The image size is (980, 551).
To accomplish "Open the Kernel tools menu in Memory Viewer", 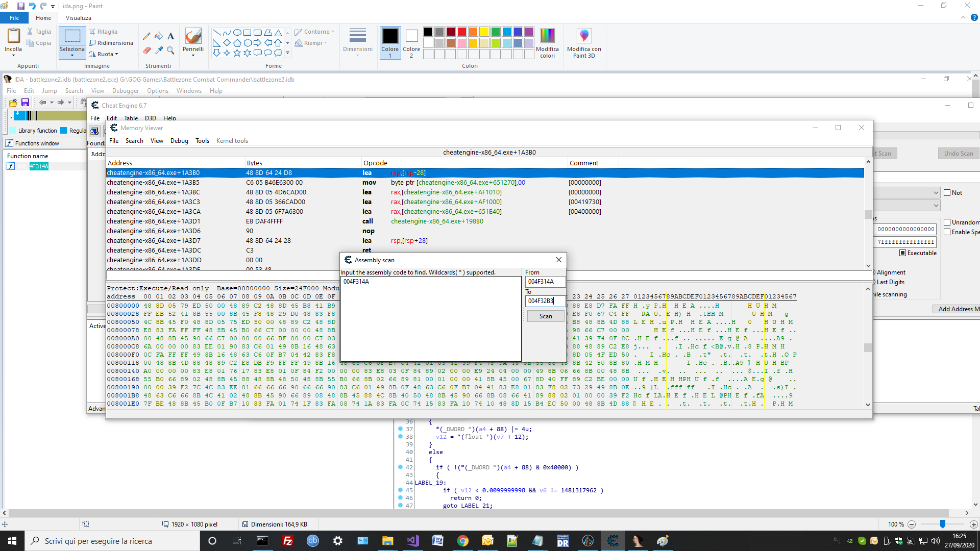I will pyautogui.click(x=232, y=140).
